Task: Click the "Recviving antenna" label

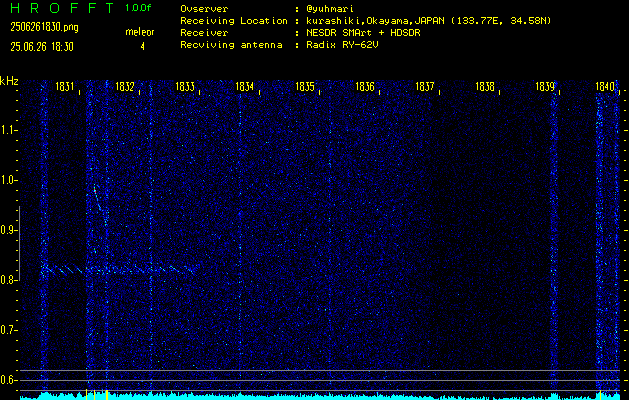Action: click(231, 45)
